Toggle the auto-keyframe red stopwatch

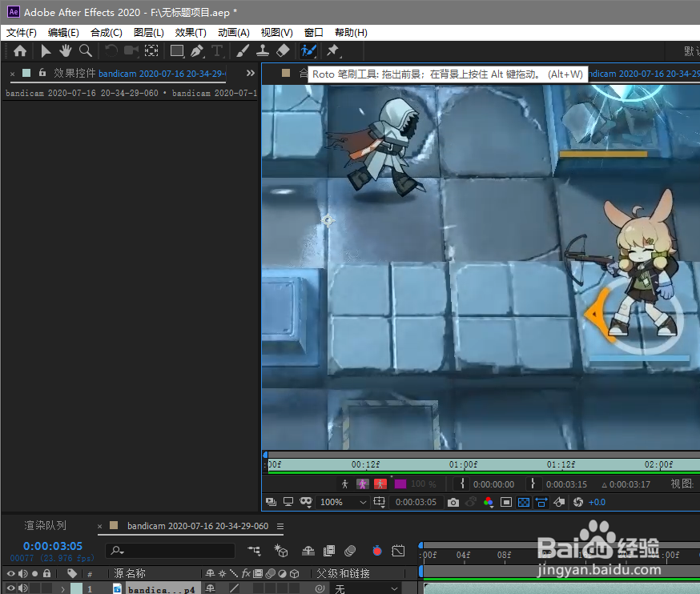377,551
